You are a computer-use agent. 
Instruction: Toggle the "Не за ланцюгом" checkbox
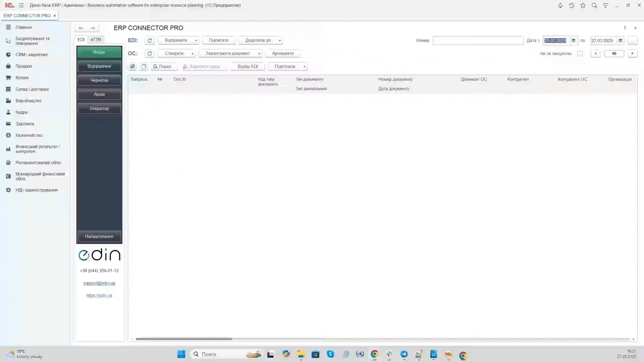point(580,54)
